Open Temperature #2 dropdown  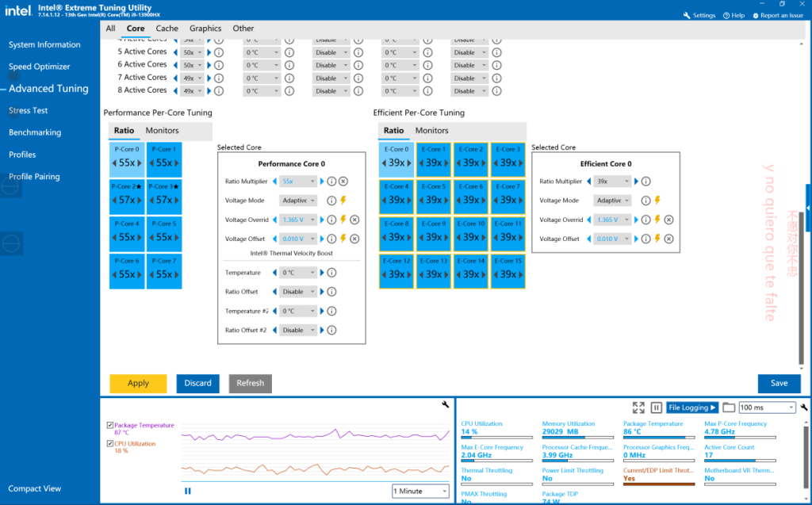298,311
